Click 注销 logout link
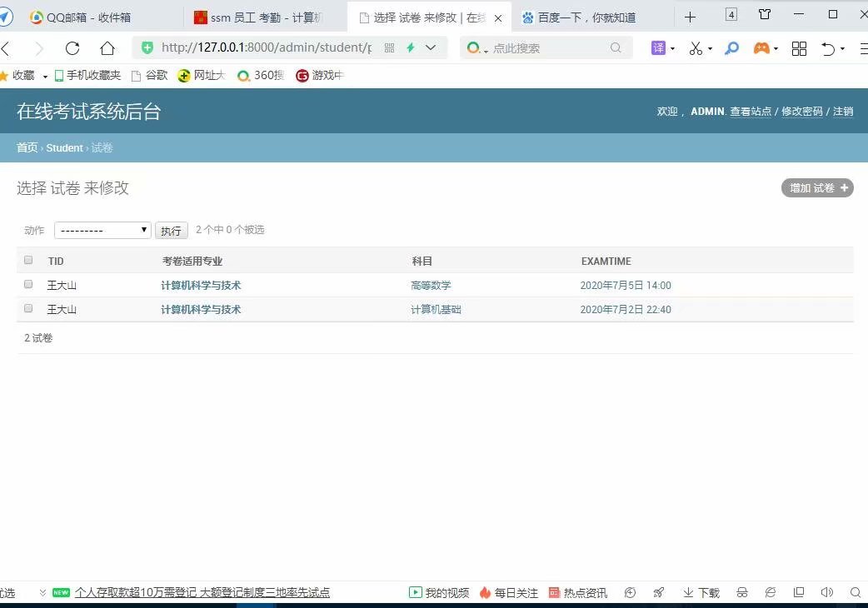Image resolution: width=868 pixels, height=608 pixels. 843,112
